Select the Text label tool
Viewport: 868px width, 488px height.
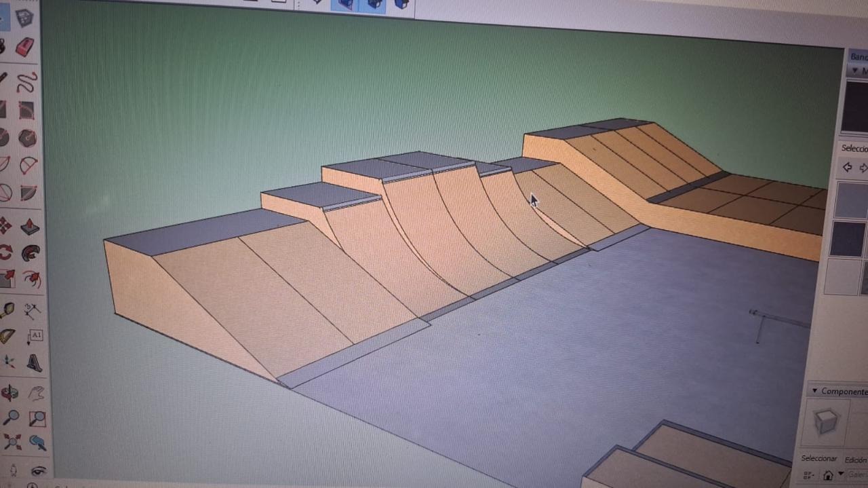pyautogui.click(x=35, y=337)
